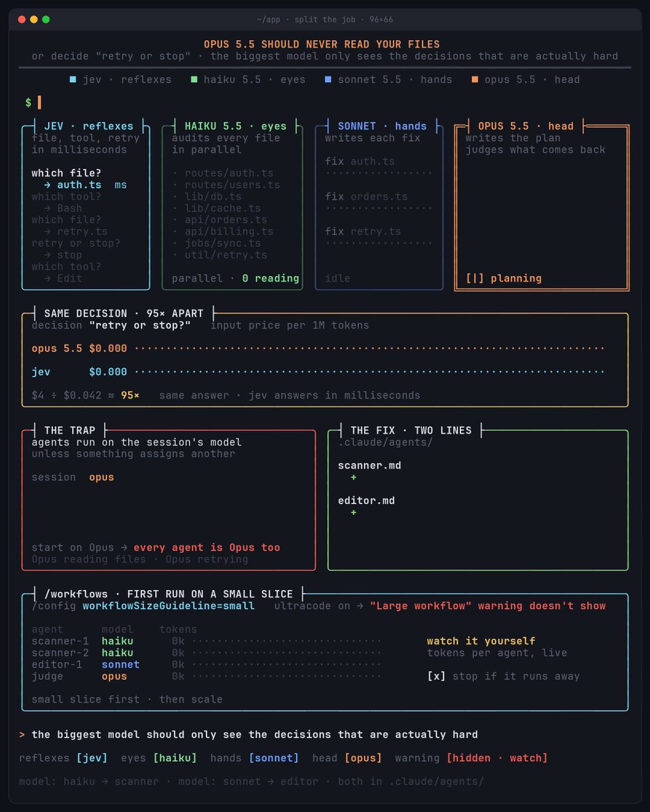Select the scanner-2 agent row
Image resolution: width=650 pixels, height=812 pixels.
(207, 653)
